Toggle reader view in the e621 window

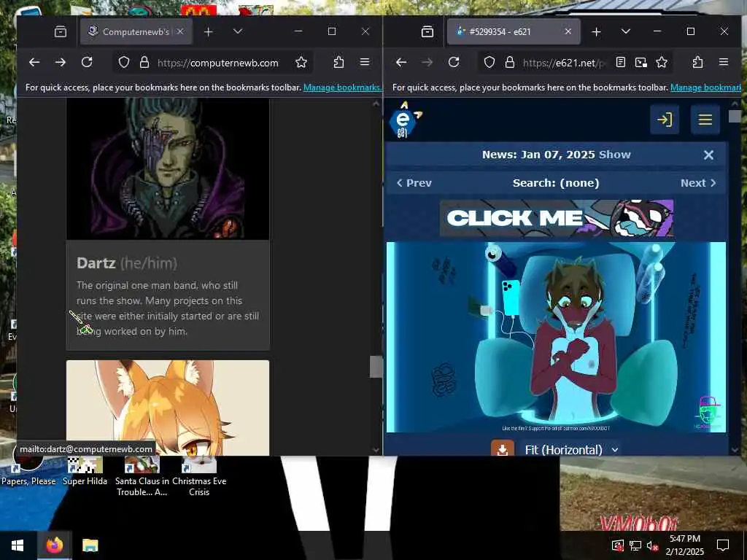(x=620, y=63)
